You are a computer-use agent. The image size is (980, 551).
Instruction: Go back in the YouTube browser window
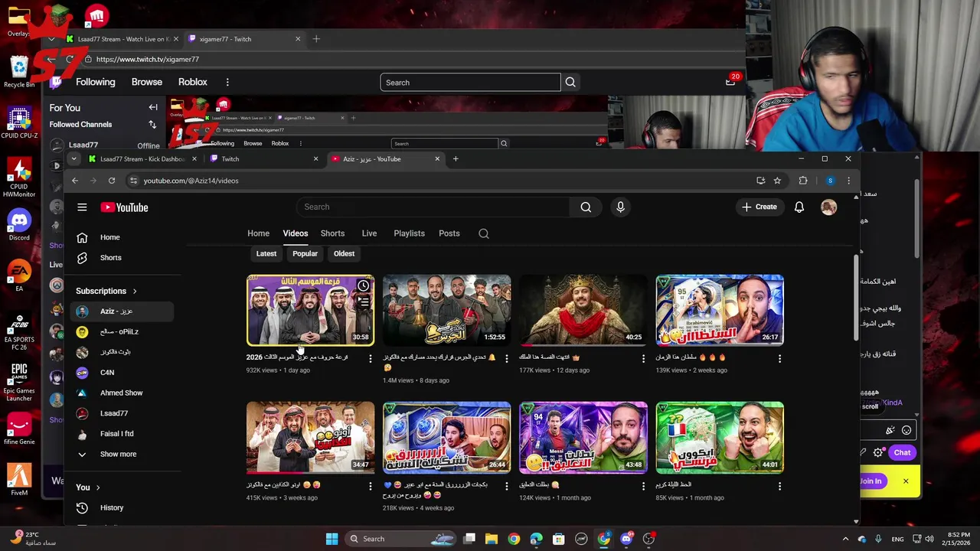(x=75, y=181)
